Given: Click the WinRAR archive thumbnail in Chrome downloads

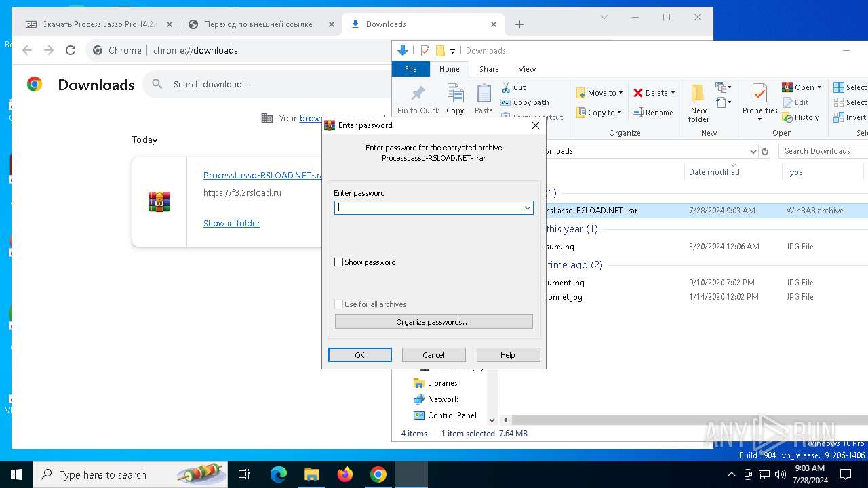Looking at the screenshot, I should coord(159,202).
